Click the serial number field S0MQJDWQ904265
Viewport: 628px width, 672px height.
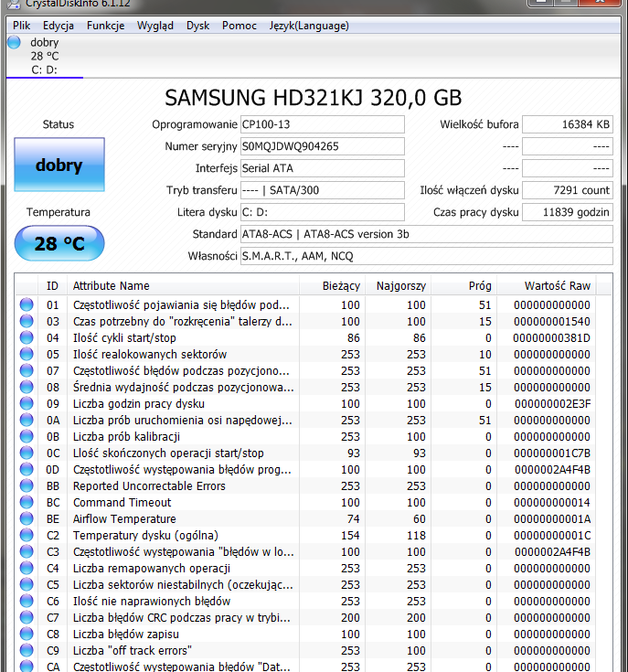point(322,146)
